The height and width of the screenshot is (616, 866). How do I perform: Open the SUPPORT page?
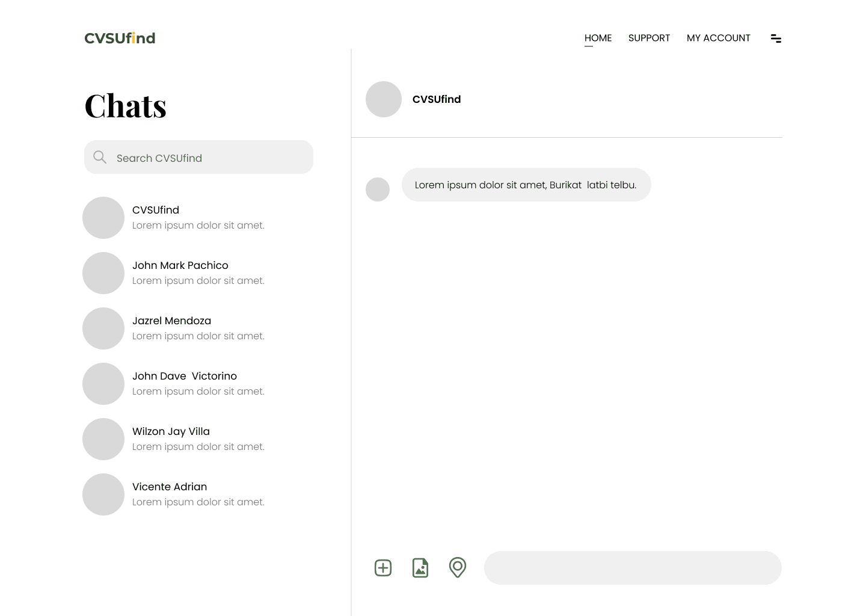[x=649, y=38]
